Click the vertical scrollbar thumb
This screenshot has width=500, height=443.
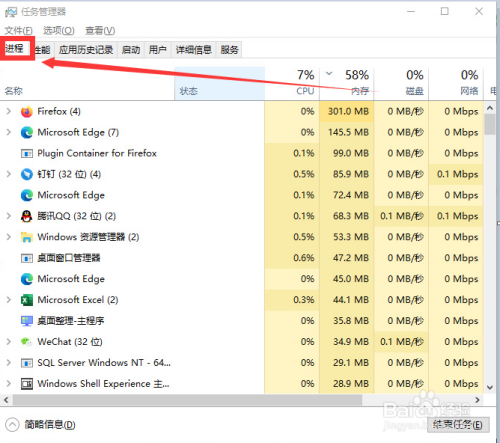click(490, 124)
